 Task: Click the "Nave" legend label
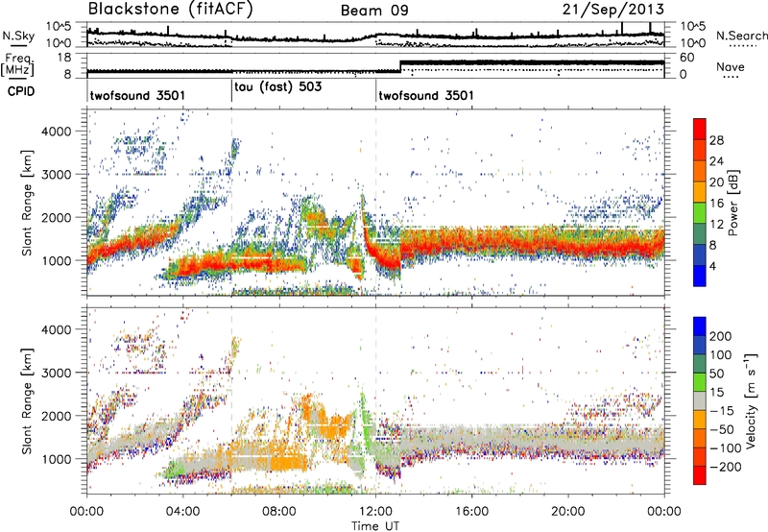731,66
